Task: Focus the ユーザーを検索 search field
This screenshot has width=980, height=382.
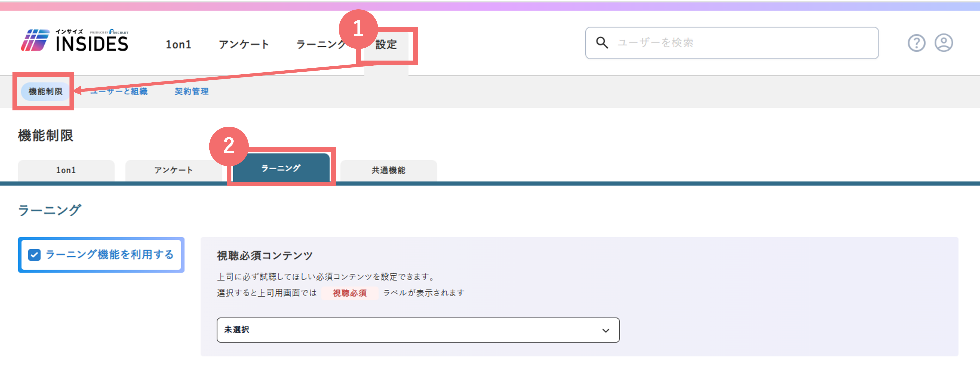Action: coord(732,43)
